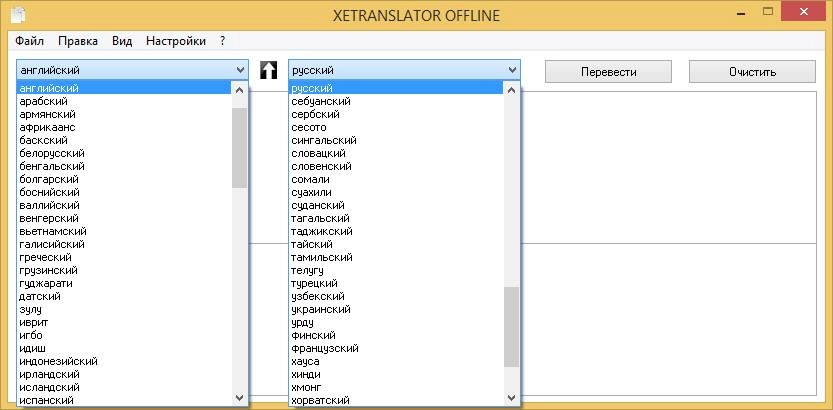
Task: Select ирландский in source list
Action: click(124, 374)
